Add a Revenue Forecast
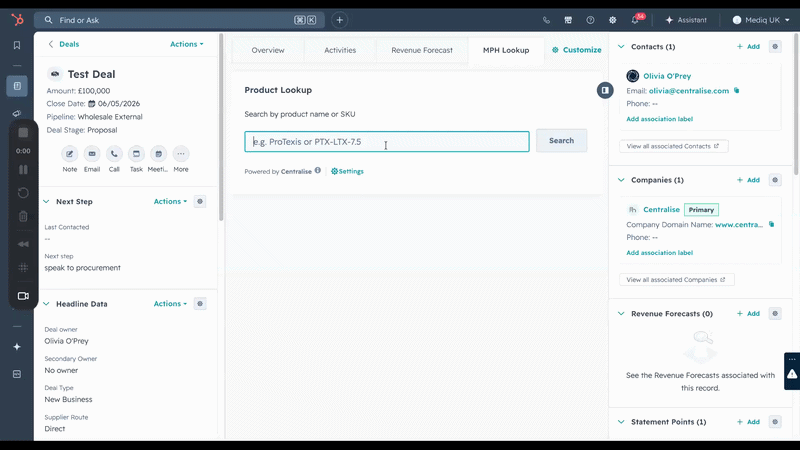This screenshot has width=800, height=450. pyautogui.click(x=748, y=314)
